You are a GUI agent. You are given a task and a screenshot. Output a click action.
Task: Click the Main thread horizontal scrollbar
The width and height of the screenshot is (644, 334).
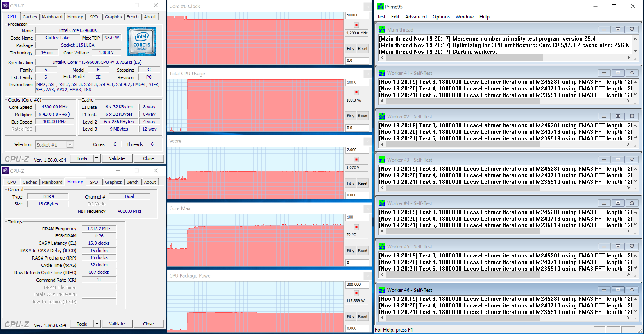[x=505, y=58]
